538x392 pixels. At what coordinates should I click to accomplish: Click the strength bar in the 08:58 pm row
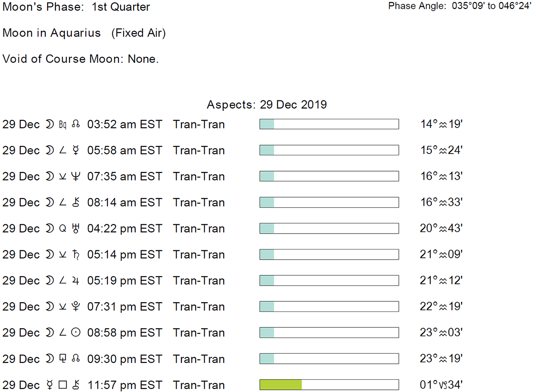[x=329, y=333]
